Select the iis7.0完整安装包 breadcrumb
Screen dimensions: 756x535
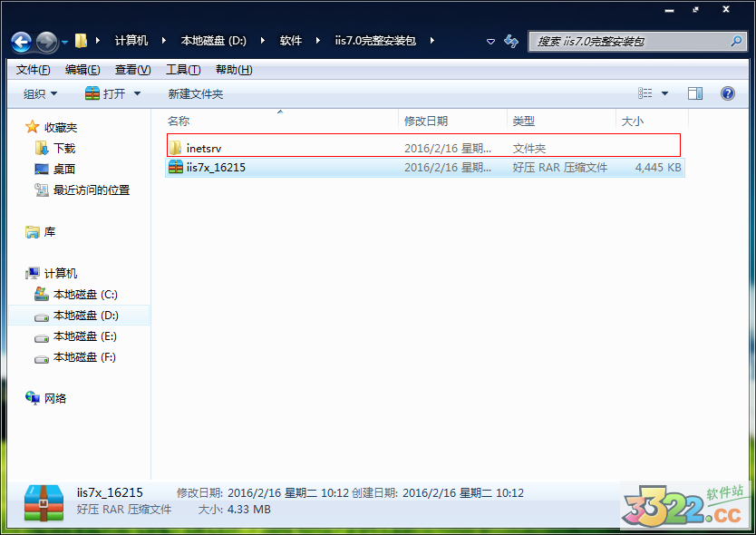[x=375, y=41]
